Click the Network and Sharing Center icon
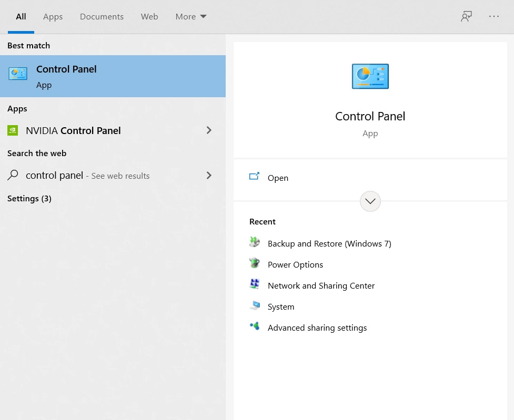The width and height of the screenshot is (514, 420). coord(255,284)
